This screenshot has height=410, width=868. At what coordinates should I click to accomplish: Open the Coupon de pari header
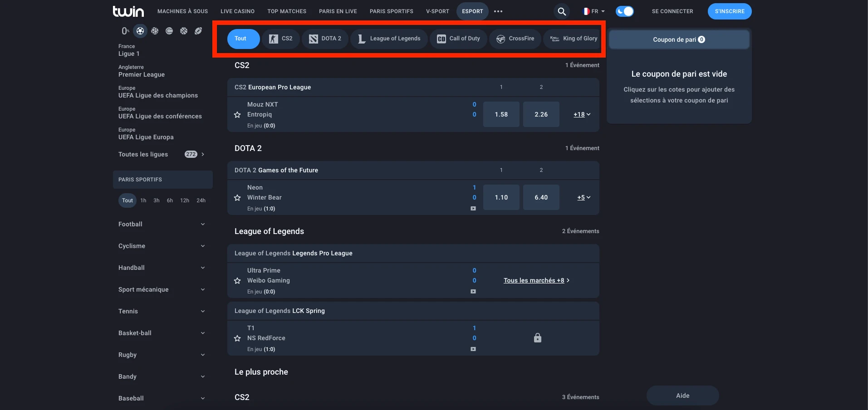click(679, 39)
